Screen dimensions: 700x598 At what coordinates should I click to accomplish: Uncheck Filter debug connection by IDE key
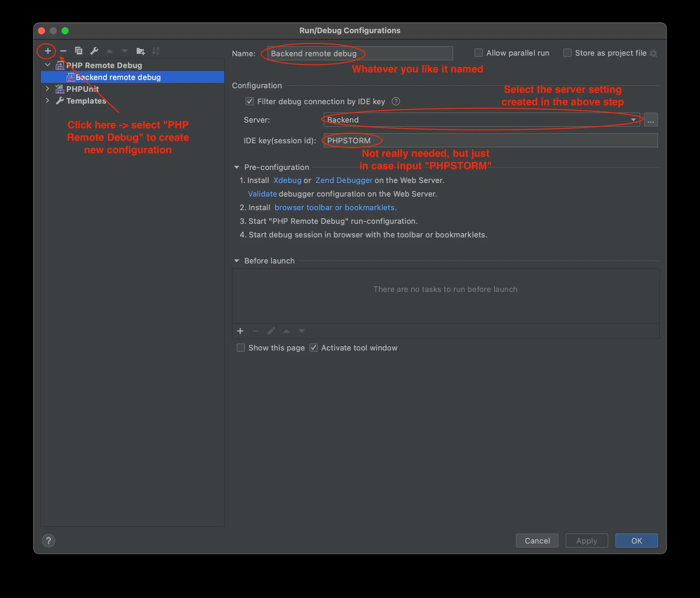pyautogui.click(x=250, y=102)
